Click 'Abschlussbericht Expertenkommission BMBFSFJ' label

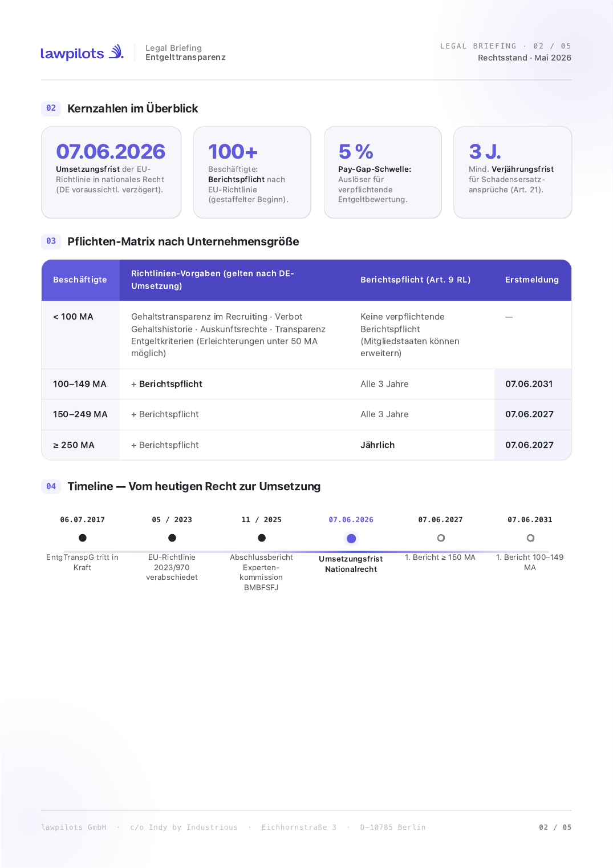[x=262, y=572]
